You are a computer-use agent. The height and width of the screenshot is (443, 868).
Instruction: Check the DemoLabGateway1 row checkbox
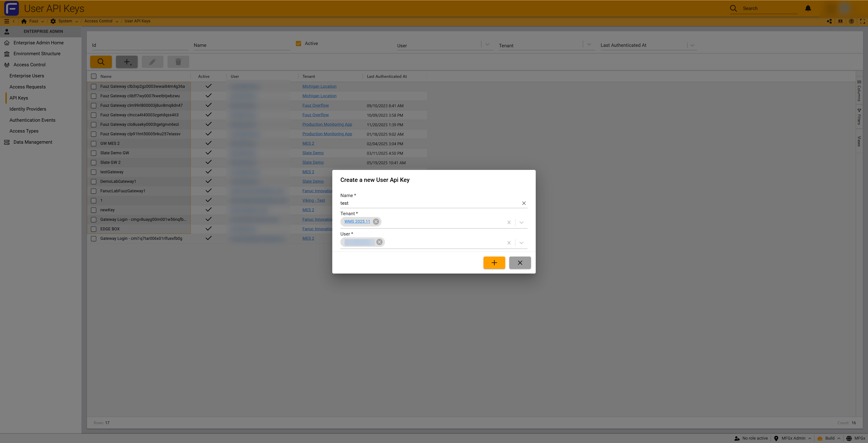click(94, 181)
